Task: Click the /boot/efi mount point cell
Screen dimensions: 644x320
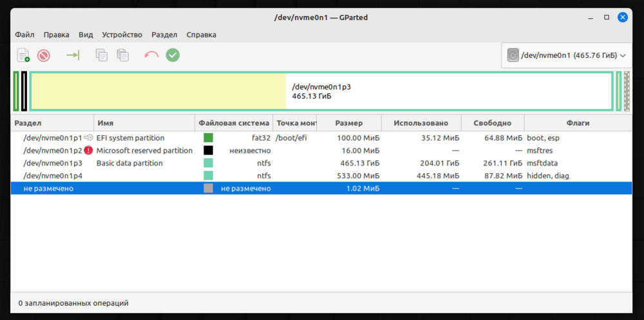Action: [291, 138]
